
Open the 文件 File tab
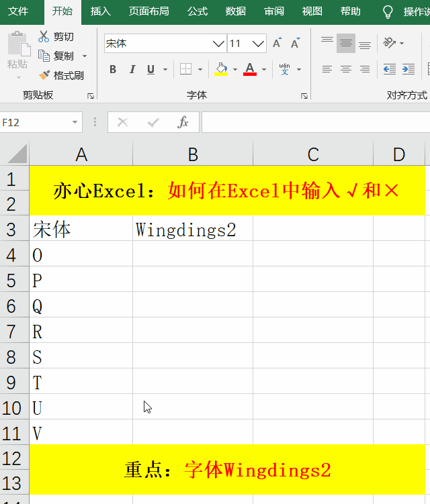click(18, 11)
